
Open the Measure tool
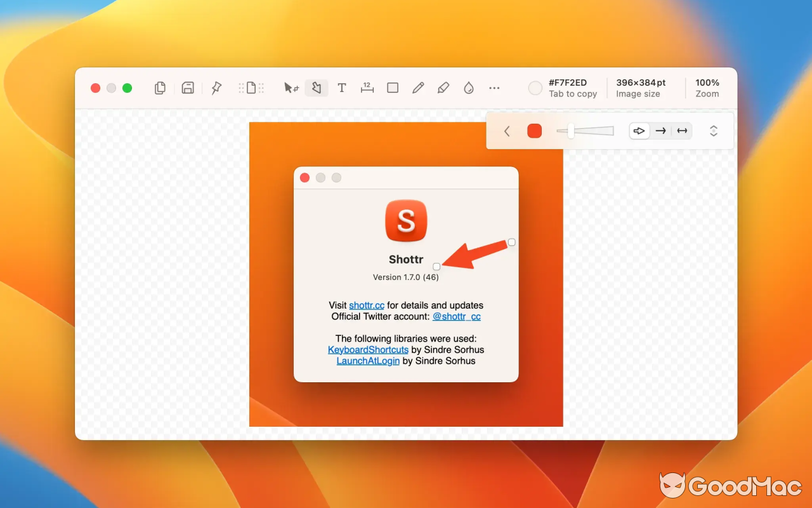[x=367, y=88]
